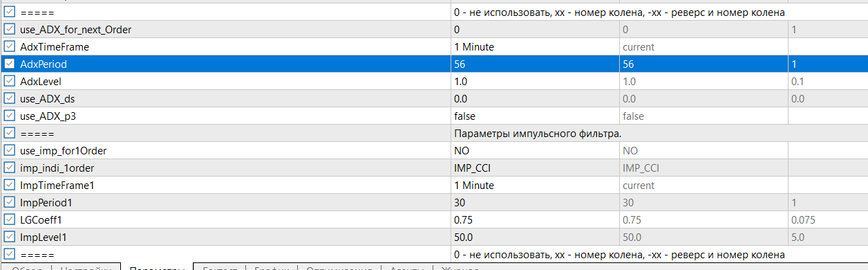Viewport: 868px width, 270px height.
Task: Open use_imp_for1Order black 'NO' value dropdown
Action: pos(534,151)
